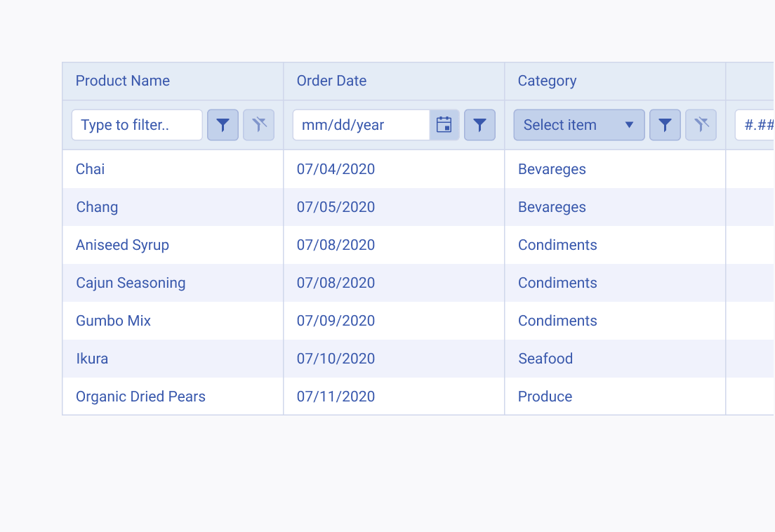Image resolution: width=775 pixels, height=532 pixels.
Task: Select the 'Seafood' category cell
Action: point(615,359)
